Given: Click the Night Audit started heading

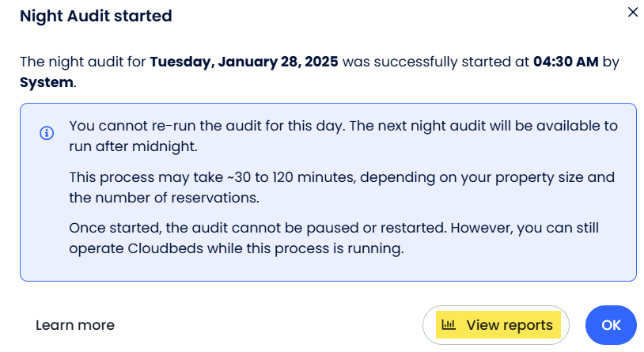Looking at the screenshot, I should [x=96, y=15].
